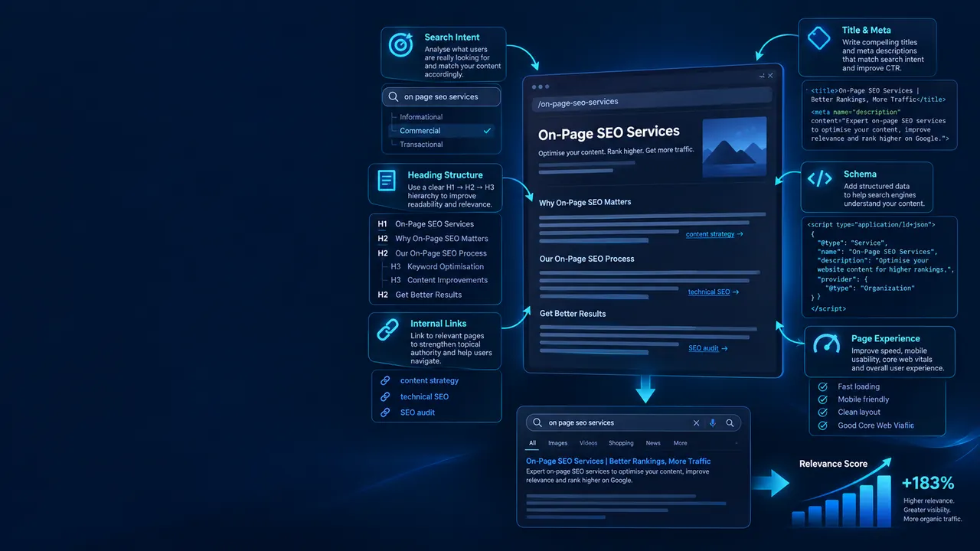
Task: Click the checkmark on Commercial intent
Action: pos(487,131)
